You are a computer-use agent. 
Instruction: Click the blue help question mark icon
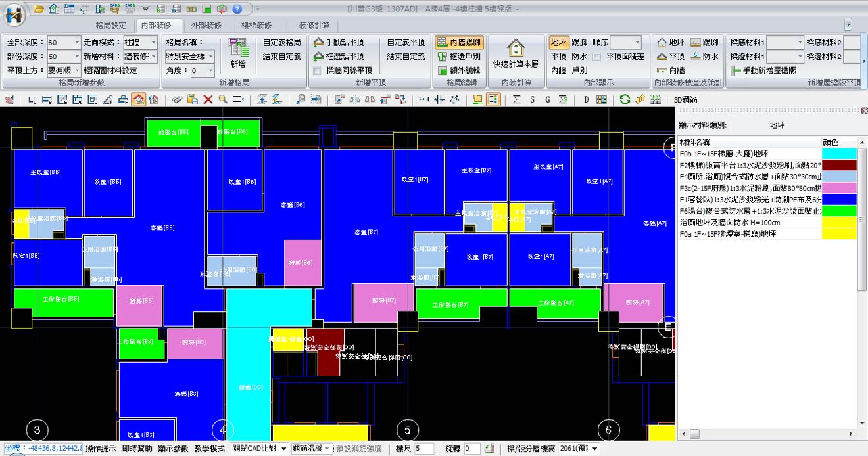236,9
